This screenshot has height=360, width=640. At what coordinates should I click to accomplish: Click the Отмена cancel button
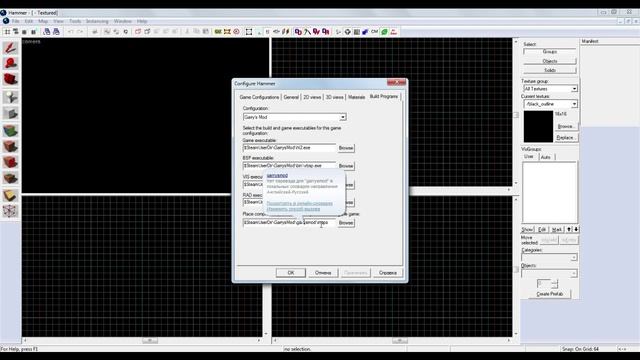coord(323,273)
